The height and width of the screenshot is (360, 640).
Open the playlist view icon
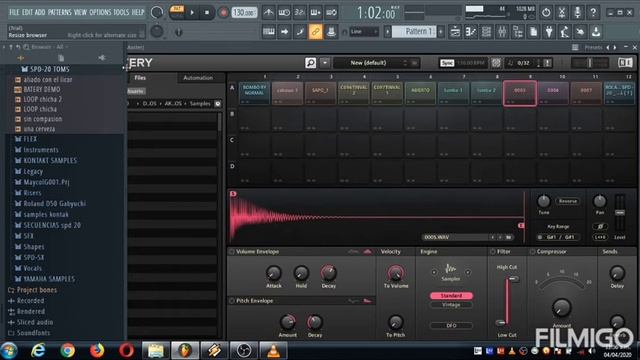click(455, 31)
